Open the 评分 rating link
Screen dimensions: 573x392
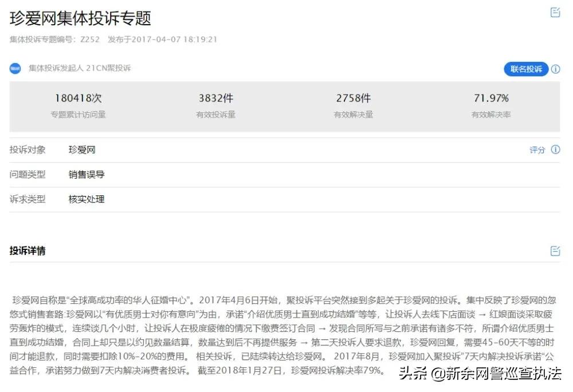[537, 150]
